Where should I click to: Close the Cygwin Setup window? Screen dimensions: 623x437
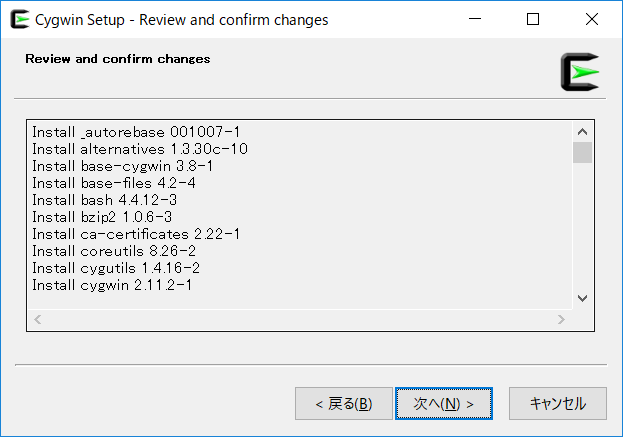[x=592, y=19]
